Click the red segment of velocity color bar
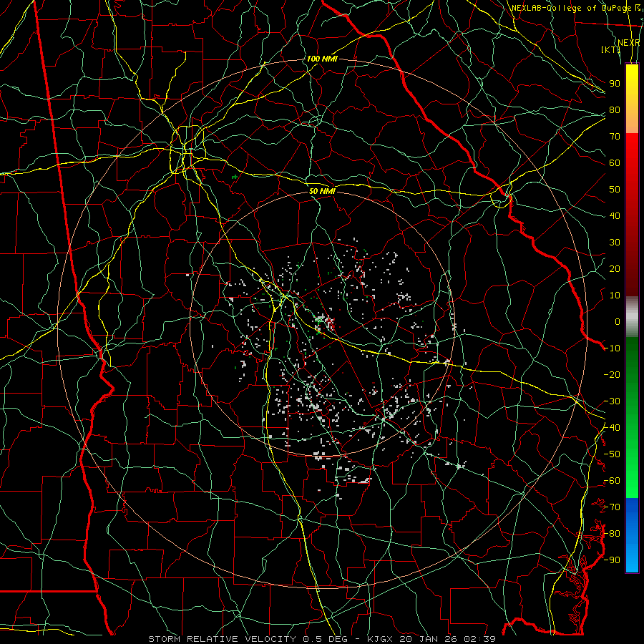644x644 pixels. [x=632, y=213]
